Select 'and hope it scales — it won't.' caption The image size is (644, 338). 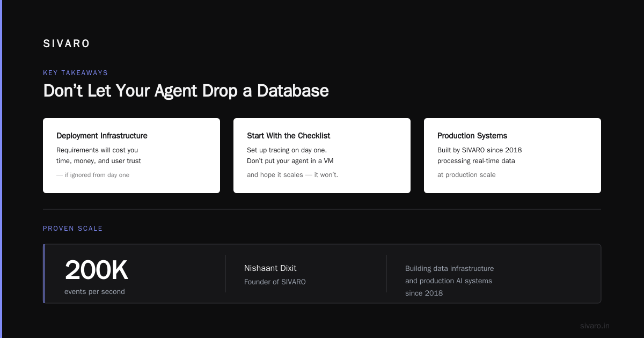(x=292, y=175)
